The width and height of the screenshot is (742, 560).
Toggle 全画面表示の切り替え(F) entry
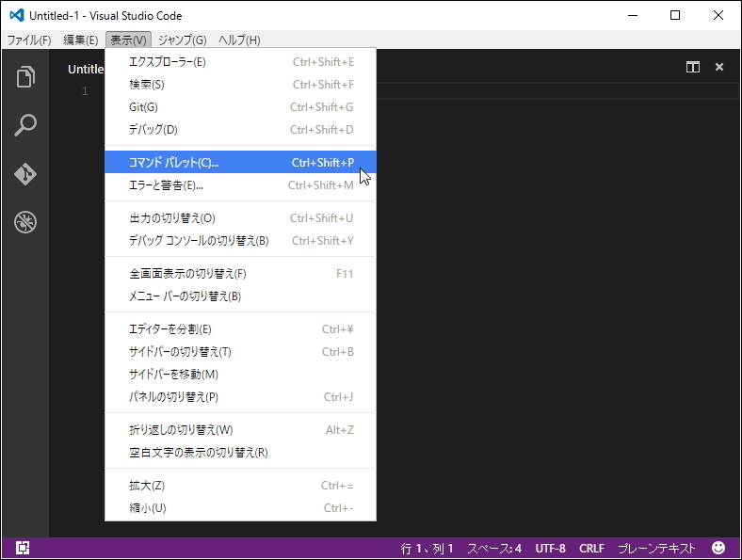pos(240,274)
